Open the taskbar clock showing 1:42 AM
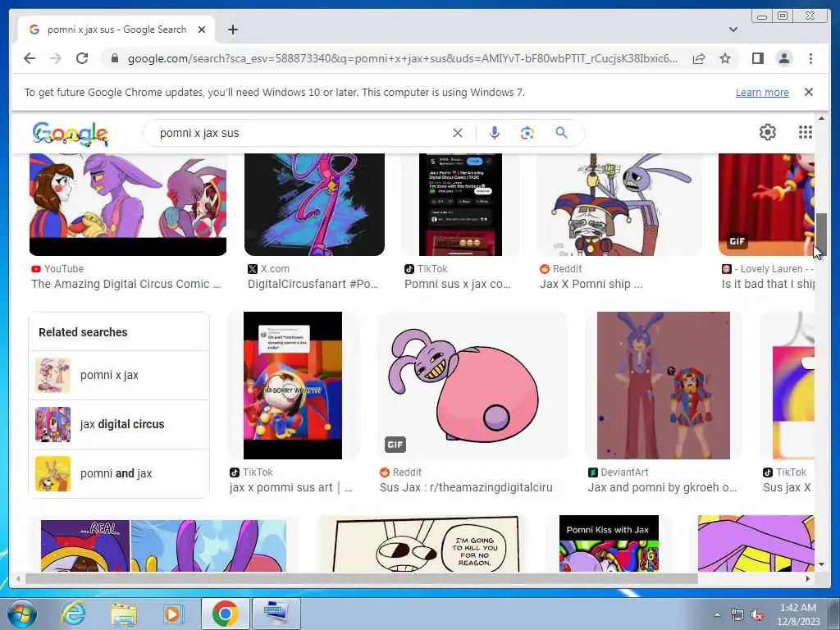This screenshot has height=630, width=840. pos(798,614)
